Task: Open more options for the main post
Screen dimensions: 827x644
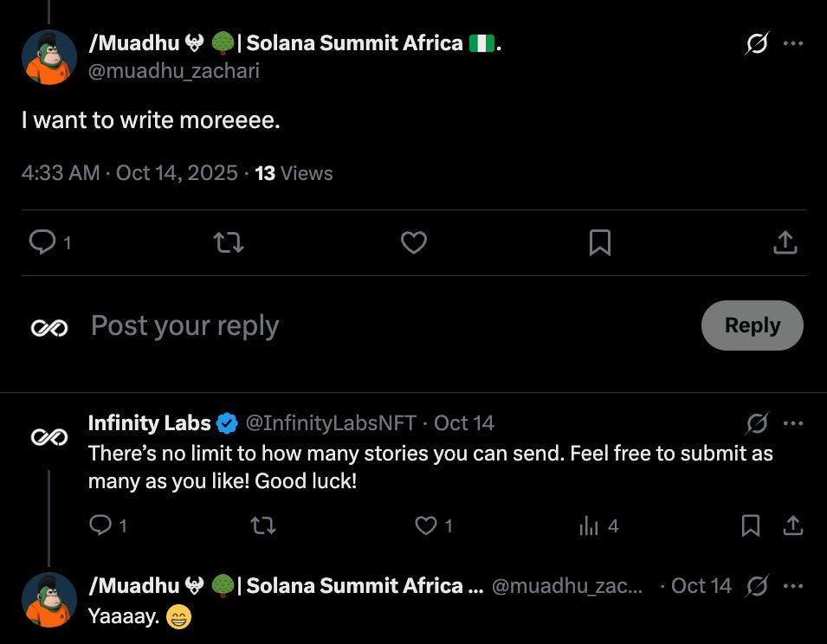Action: (793, 44)
